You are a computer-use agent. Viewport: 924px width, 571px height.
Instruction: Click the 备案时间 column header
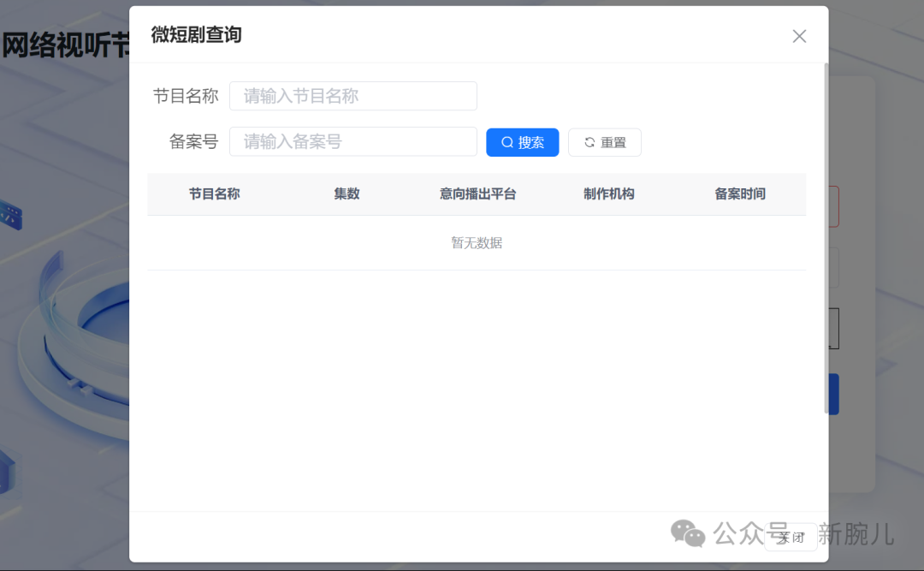(740, 193)
